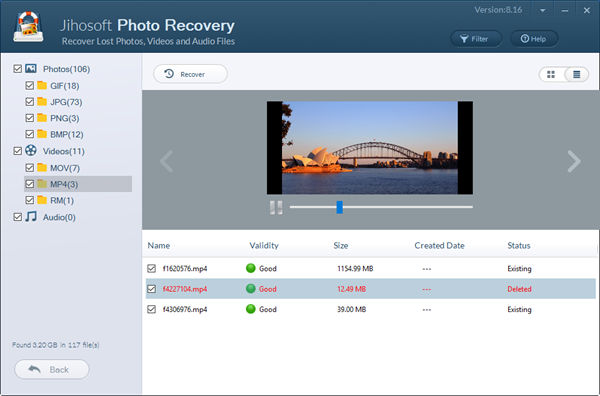The image size is (600, 396).
Task: Open the Audio(0) category
Action: point(59,217)
